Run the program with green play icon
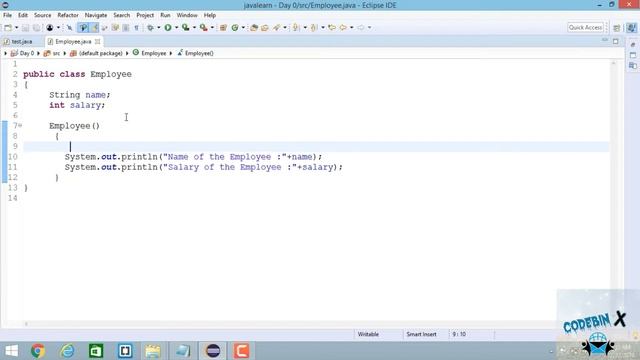 click(x=168, y=28)
